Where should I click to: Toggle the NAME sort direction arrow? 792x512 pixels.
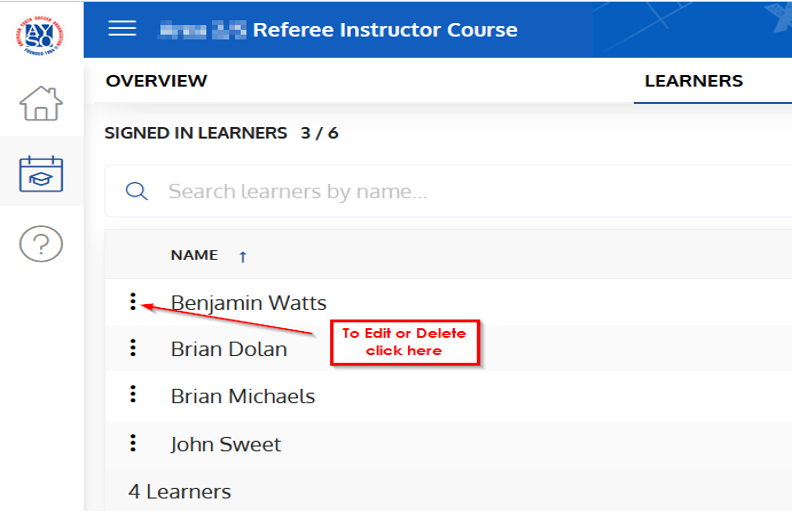click(x=242, y=256)
